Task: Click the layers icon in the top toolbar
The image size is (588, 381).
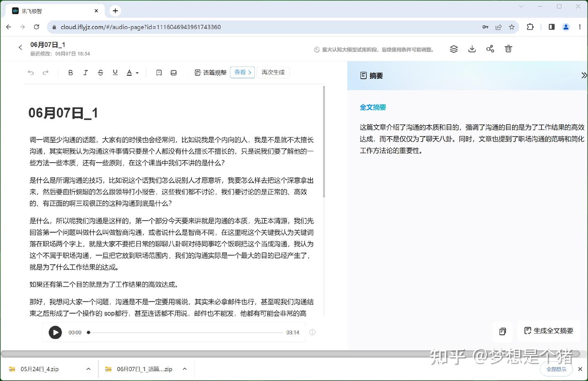Action: pyautogui.click(x=454, y=49)
